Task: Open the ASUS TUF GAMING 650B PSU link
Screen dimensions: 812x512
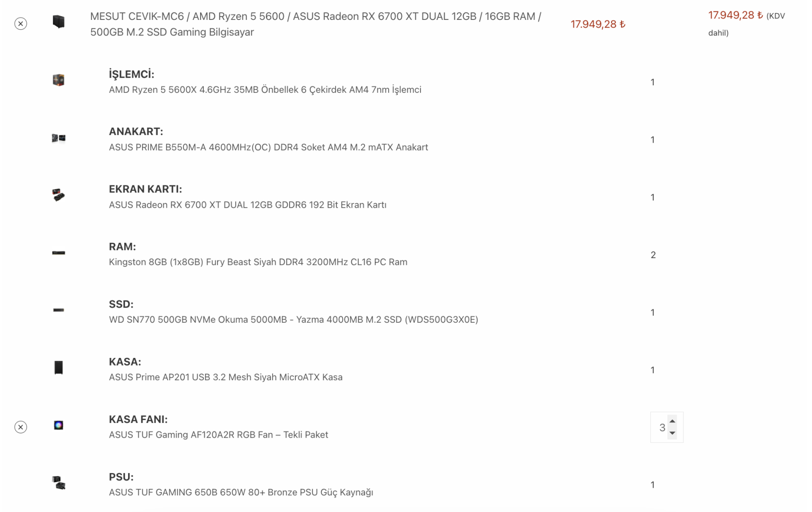Action: point(241,493)
